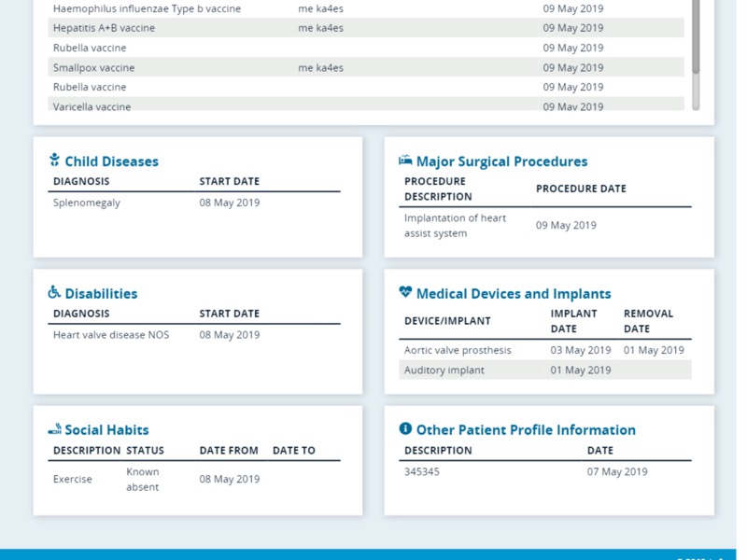Click the PROCEDURE DESCRIPTION column header
The height and width of the screenshot is (560, 747).
(438, 189)
